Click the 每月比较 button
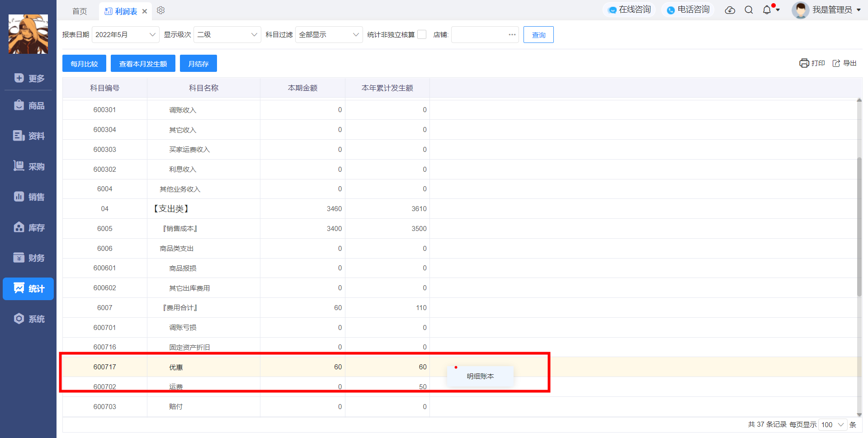Image resolution: width=868 pixels, height=438 pixels. pos(84,63)
